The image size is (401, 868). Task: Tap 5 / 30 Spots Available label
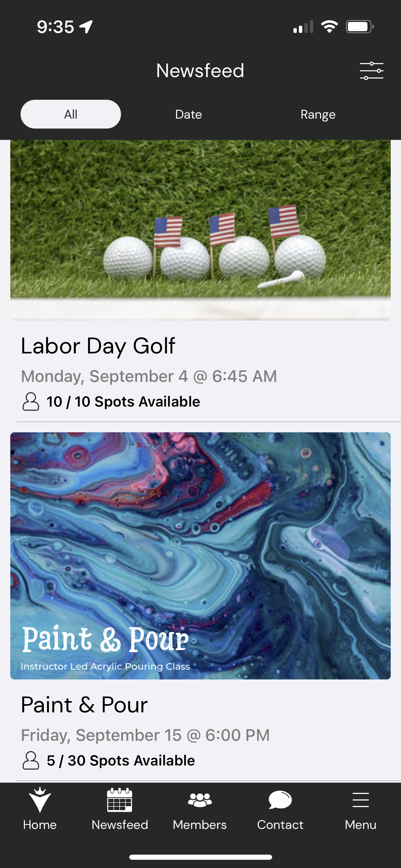click(121, 760)
